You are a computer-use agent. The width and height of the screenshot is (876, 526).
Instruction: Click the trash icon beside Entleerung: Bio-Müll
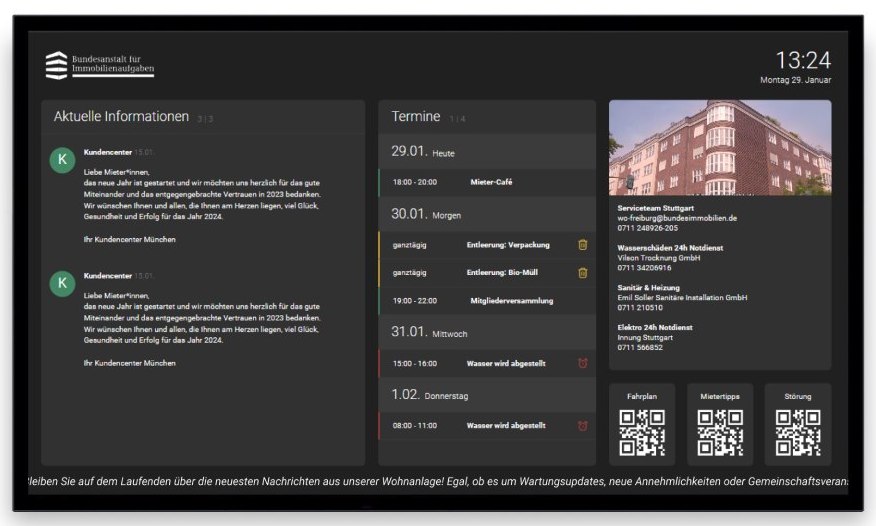click(x=582, y=272)
